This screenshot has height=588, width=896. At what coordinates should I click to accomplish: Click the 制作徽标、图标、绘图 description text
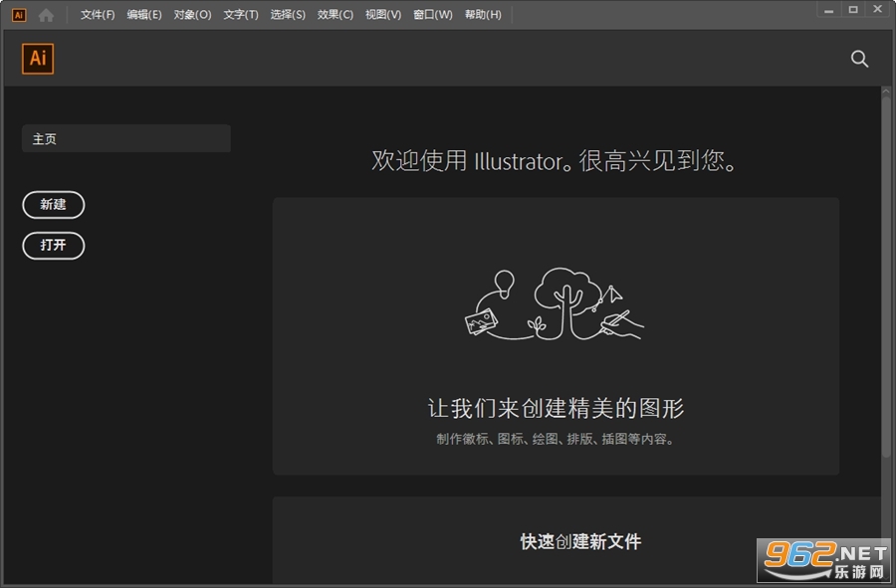[x=556, y=439]
